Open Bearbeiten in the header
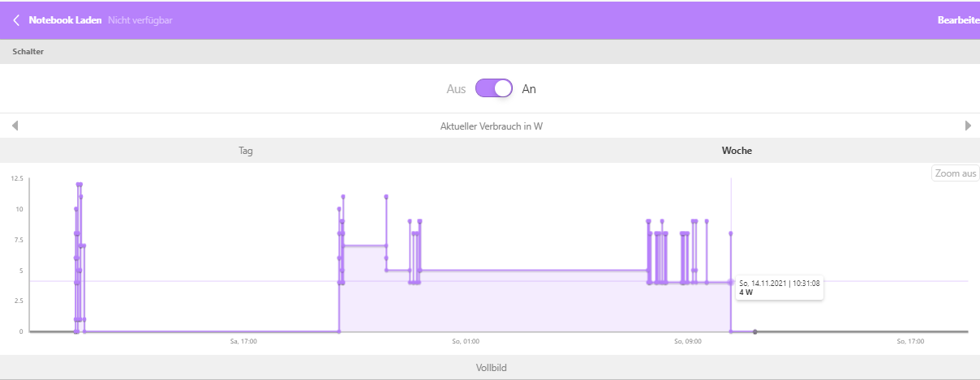This screenshot has width=980, height=380. [x=958, y=19]
